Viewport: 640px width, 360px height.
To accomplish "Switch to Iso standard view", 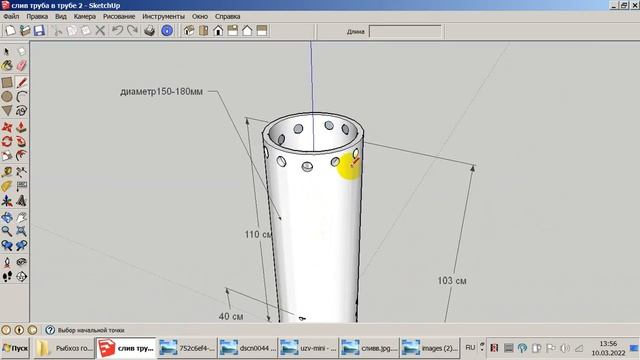I will (189, 31).
